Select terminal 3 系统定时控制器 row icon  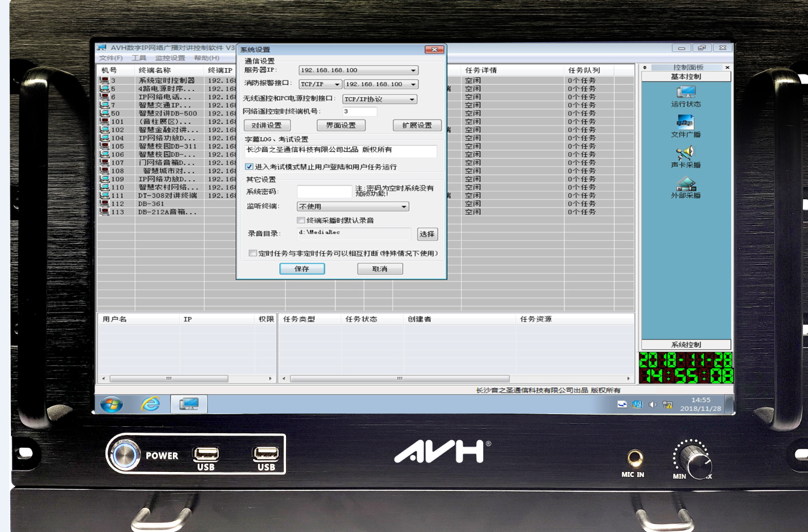(104, 80)
